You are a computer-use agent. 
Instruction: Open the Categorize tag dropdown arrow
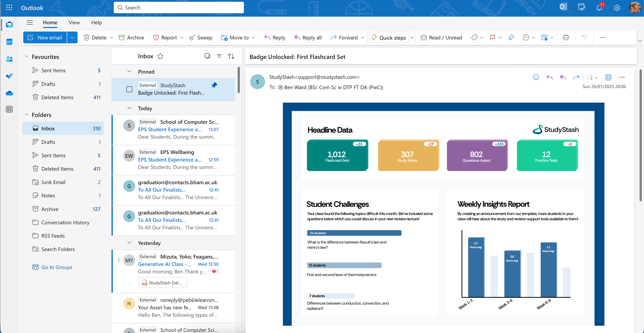(482, 38)
